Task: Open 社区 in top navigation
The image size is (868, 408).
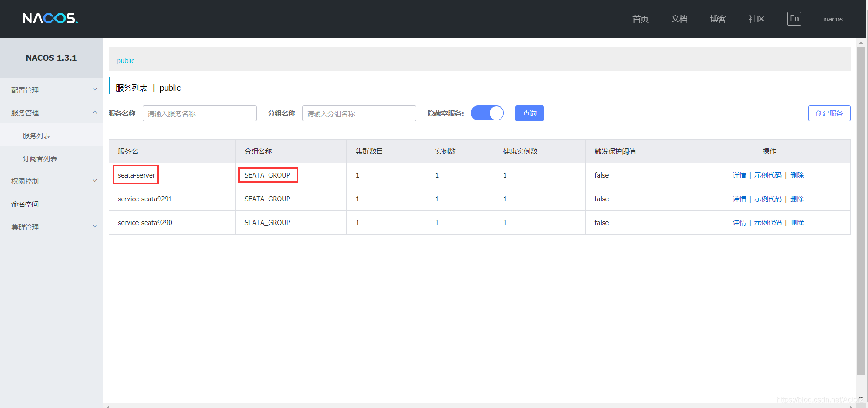Action: (x=757, y=19)
